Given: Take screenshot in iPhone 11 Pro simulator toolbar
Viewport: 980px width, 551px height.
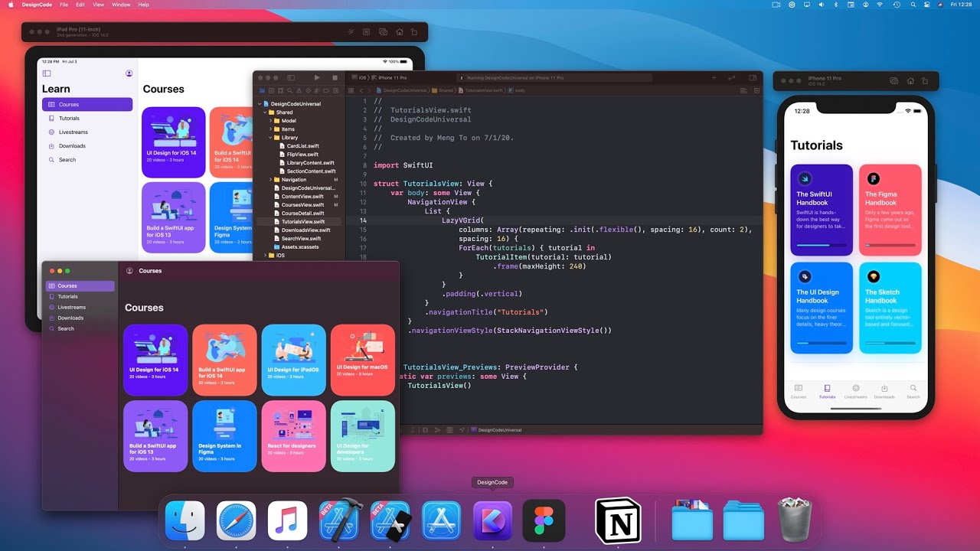Looking at the screenshot, I should tap(894, 80).
